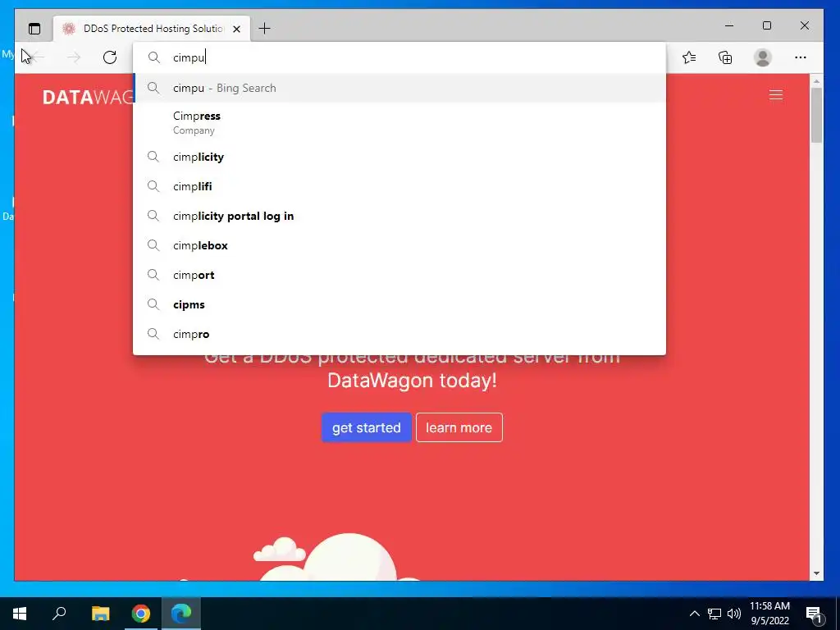This screenshot has height=630, width=840.
Task: Select the cimport suggestion
Action: pos(399,275)
